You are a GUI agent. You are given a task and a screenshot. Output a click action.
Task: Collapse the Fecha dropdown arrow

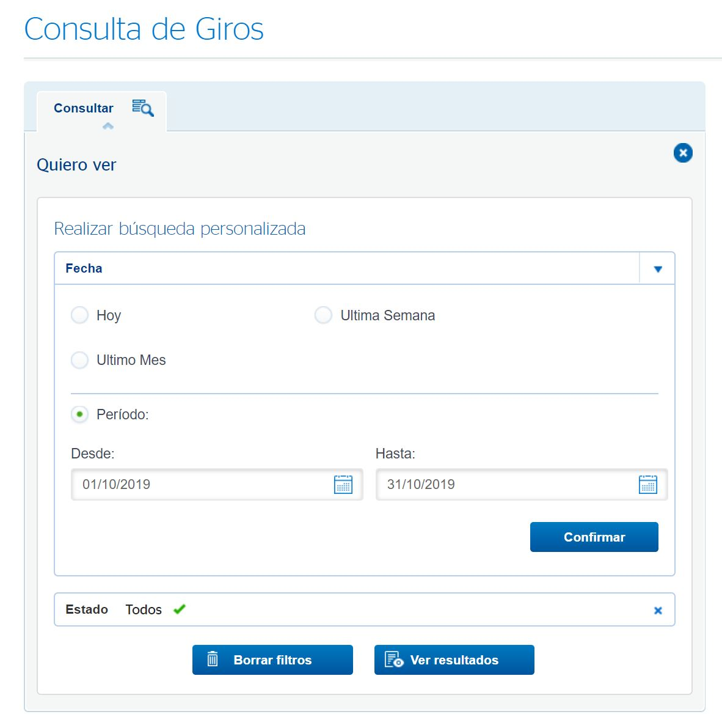coord(657,269)
